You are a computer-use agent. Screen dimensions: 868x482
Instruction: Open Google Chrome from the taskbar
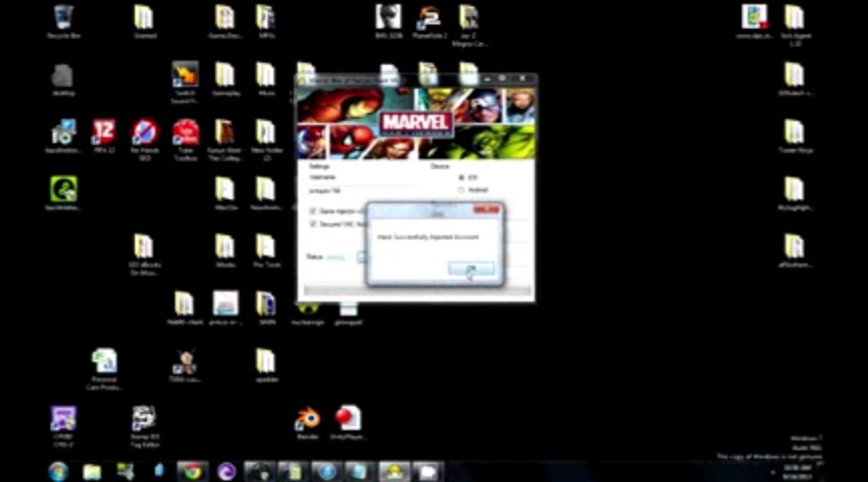tap(194, 471)
